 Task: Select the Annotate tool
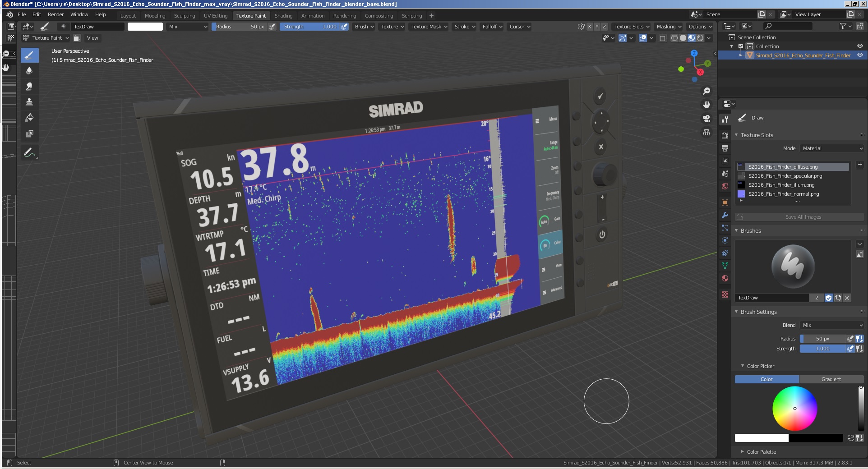[x=29, y=153]
